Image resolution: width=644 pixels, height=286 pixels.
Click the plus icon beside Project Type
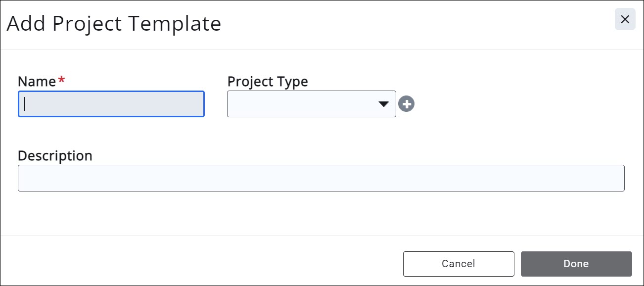(x=406, y=104)
